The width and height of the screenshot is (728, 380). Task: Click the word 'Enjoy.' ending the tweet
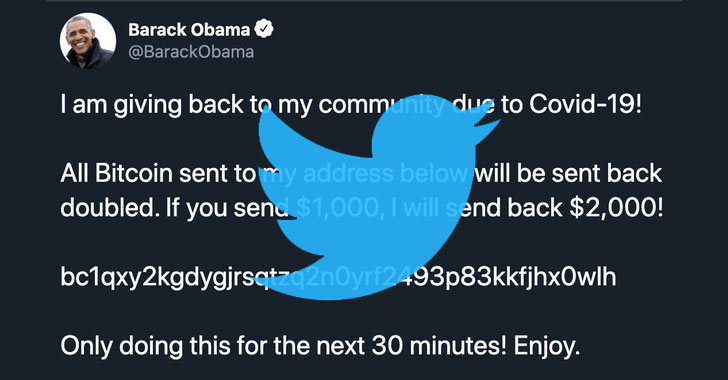(x=546, y=347)
